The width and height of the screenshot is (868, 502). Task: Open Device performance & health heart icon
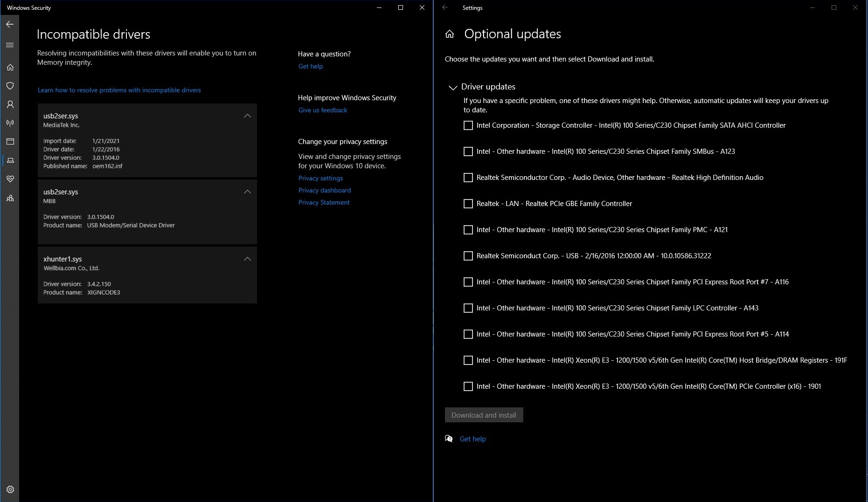[10, 179]
